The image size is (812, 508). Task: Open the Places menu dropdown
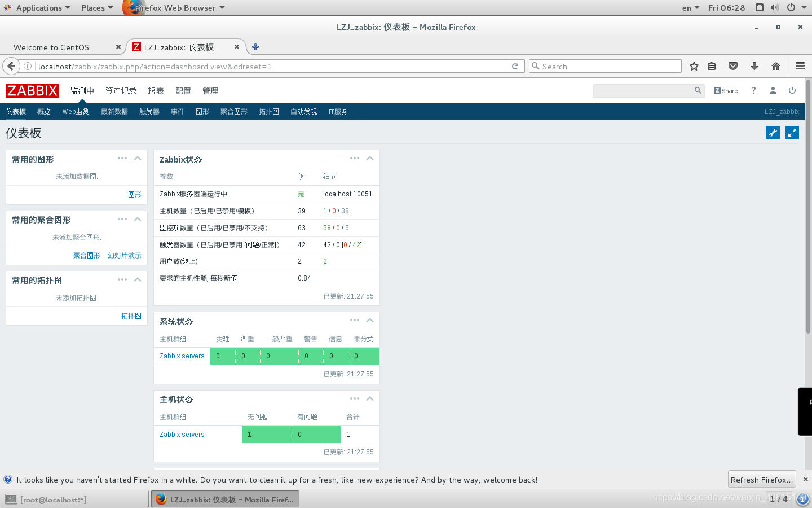97,8
